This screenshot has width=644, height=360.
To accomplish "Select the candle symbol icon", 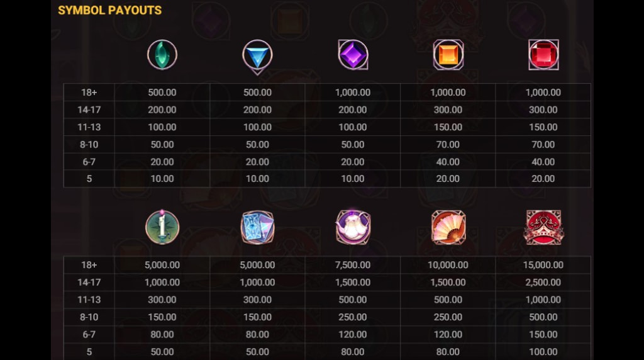I will click(162, 227).
